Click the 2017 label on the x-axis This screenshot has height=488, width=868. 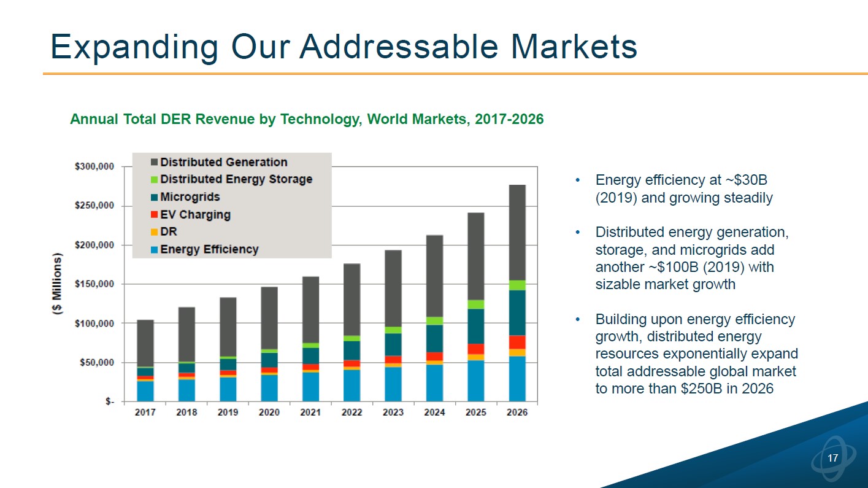(145, 412)
